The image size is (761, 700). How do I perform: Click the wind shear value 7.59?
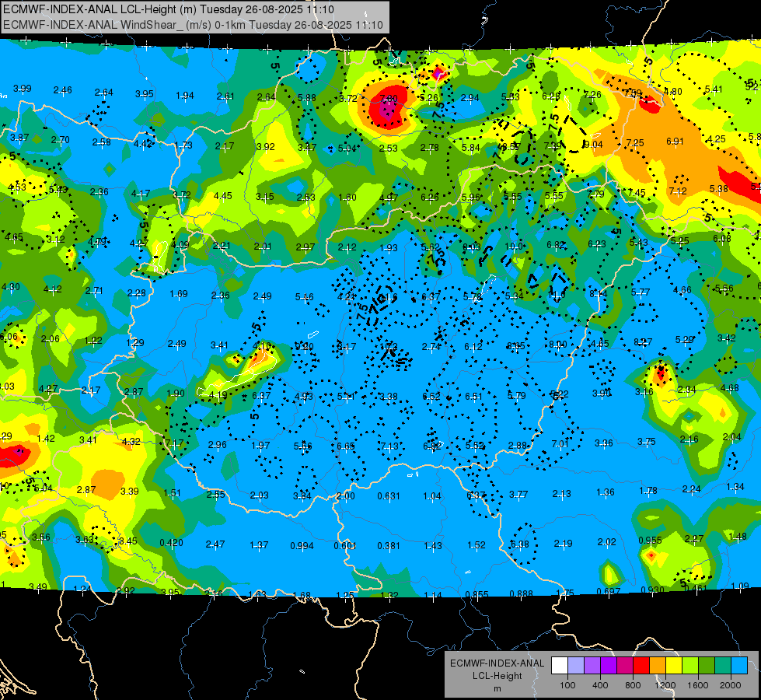pyautogui.click(x=634, y=93)
